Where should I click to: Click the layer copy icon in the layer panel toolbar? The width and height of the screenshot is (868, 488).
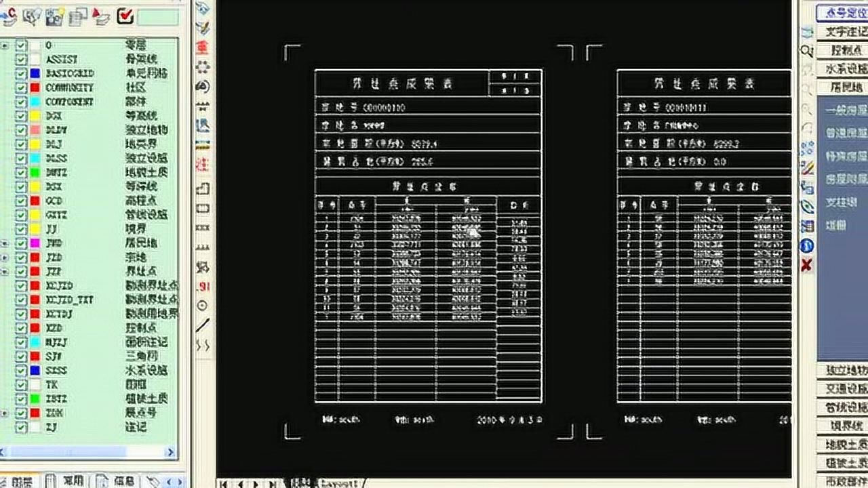pyautogui.click(x=77, y=17)
